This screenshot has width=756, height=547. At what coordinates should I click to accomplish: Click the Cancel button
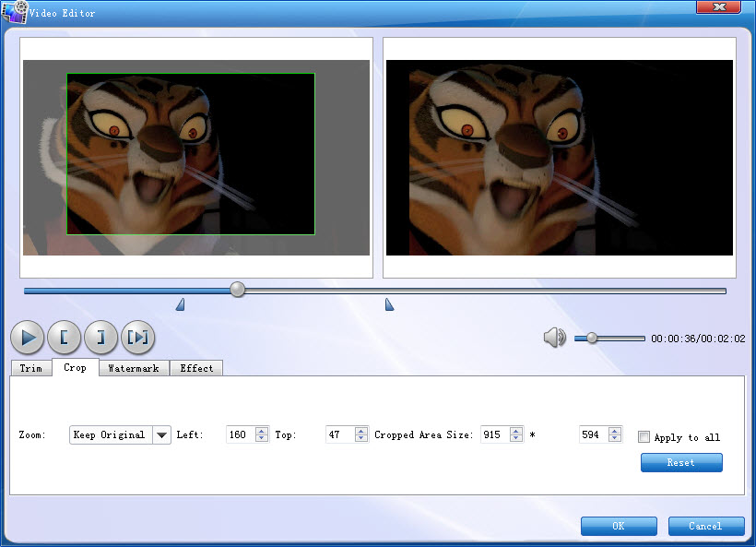click(x=706, y=527)
